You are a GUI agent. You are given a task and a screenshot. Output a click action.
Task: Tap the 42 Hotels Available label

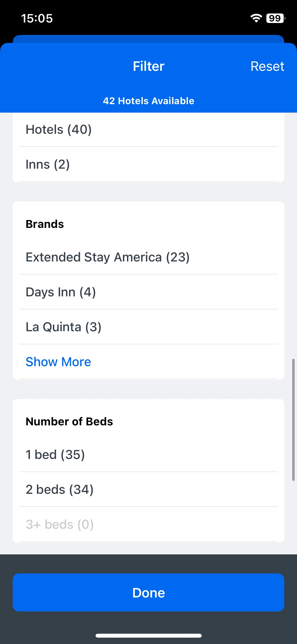(x=149, y=101)
